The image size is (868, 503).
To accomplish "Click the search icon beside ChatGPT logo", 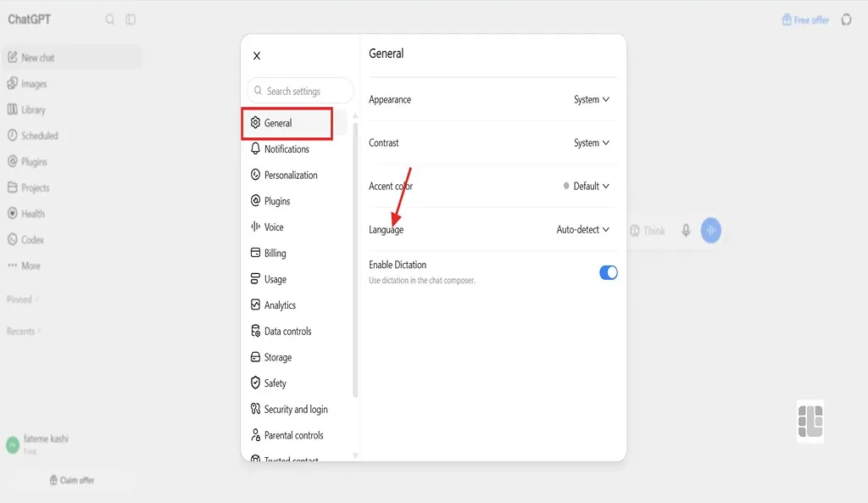I will click(x=110, y=20).
